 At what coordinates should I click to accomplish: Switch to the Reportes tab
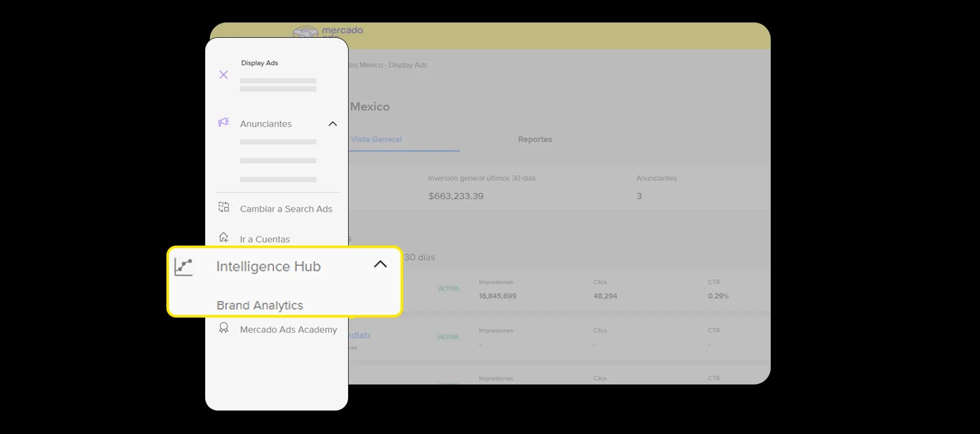pos(535,139)
